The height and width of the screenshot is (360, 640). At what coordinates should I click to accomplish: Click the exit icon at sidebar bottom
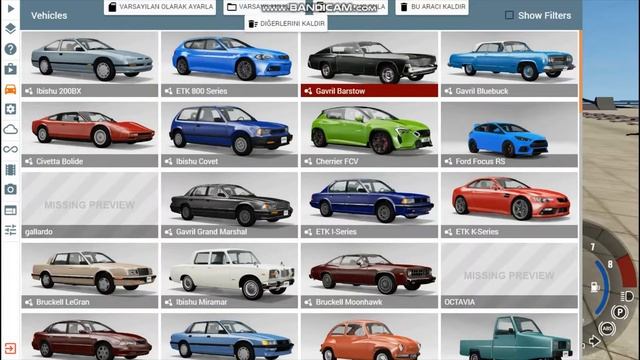tap(11, 348)
